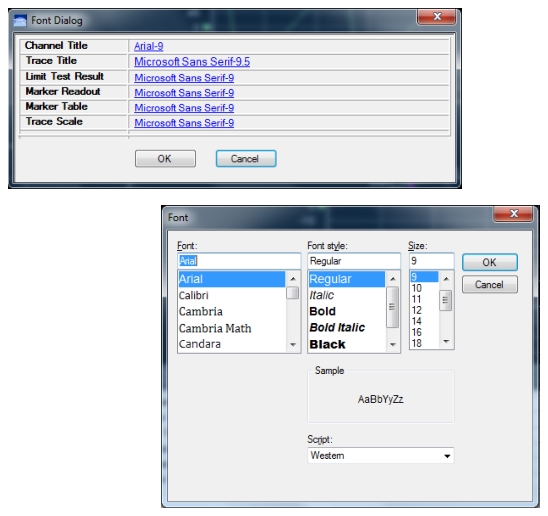
Task: Click the down arrow of the size list scrollbar
Action: (446, 341)
